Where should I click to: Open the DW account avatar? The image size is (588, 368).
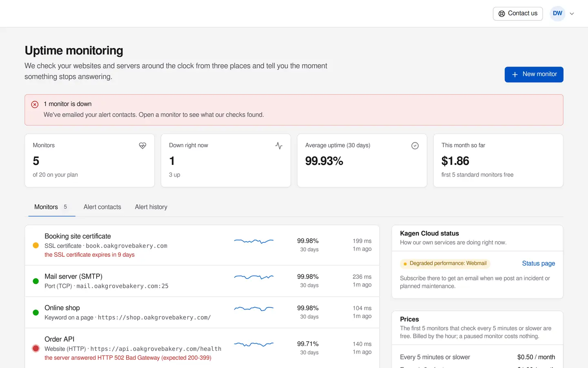coord(557,13)
